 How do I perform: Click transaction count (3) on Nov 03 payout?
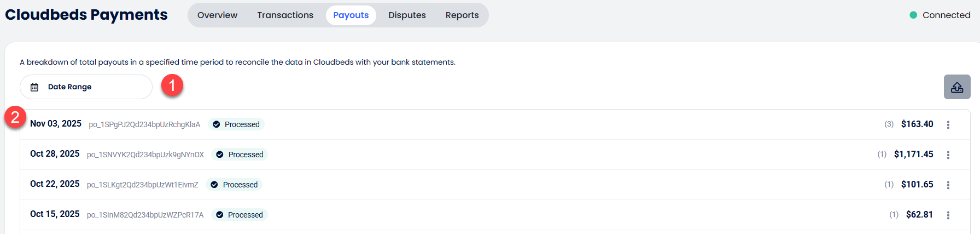coord(889,124)
